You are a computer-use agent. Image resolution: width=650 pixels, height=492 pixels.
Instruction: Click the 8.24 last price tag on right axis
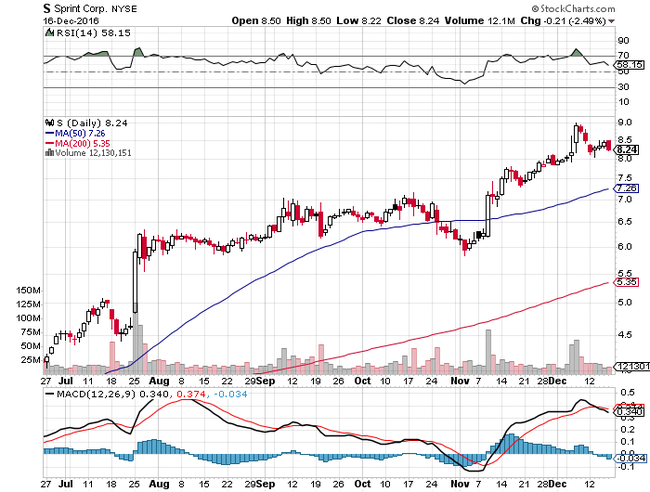coord(627,150)
